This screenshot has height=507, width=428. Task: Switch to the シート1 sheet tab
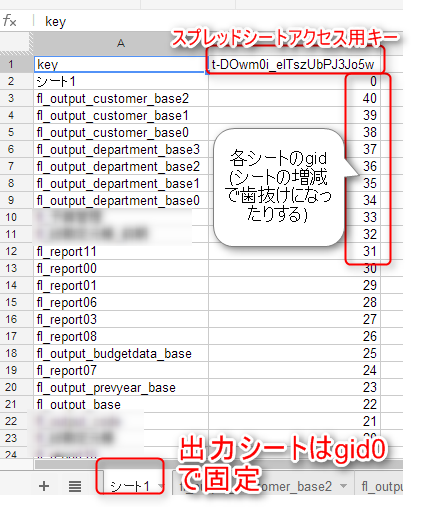coord(130,486)
